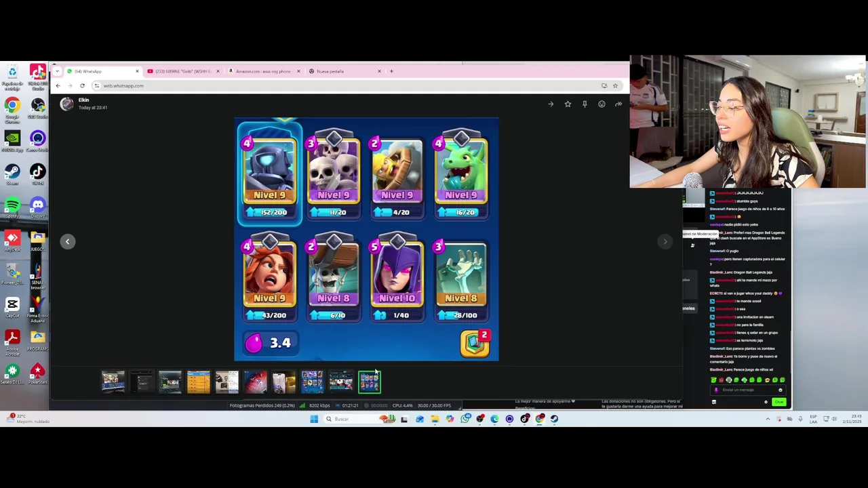Open the weather widget on the taskbar
This screenshot has width=868, height=488.
tap(27, 419)
